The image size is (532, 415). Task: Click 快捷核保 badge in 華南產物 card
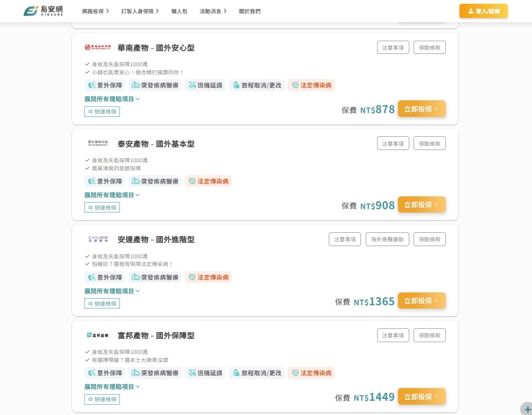tap(102, 112)
